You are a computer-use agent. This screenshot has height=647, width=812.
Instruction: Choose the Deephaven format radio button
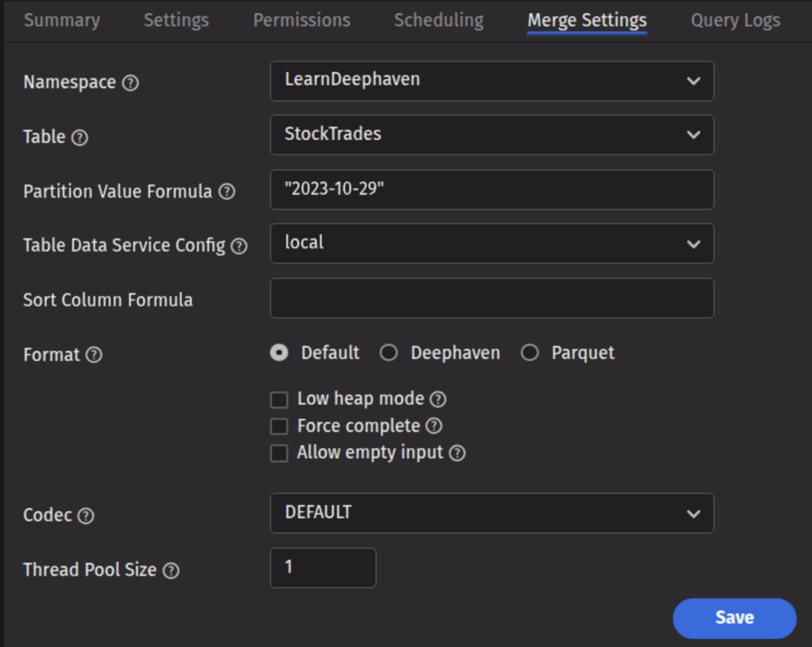coord(389,353)
